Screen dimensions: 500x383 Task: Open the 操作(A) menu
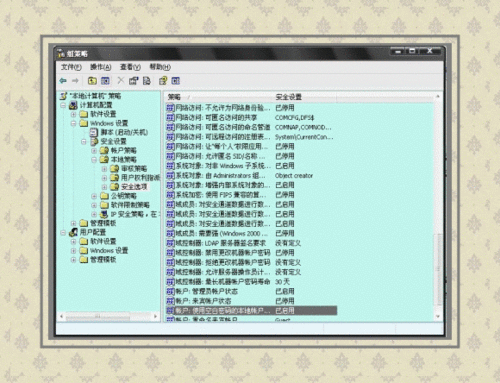pyautogui.click(x=100, y=67)
